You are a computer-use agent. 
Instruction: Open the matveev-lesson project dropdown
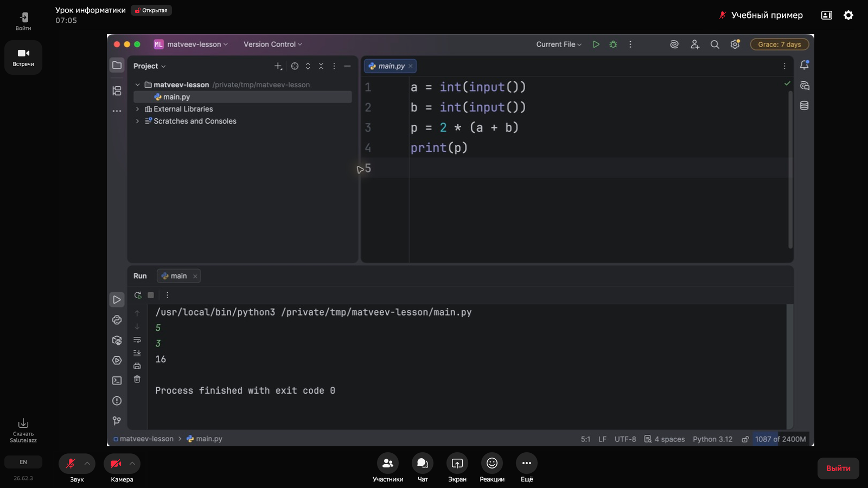(191, 44)
